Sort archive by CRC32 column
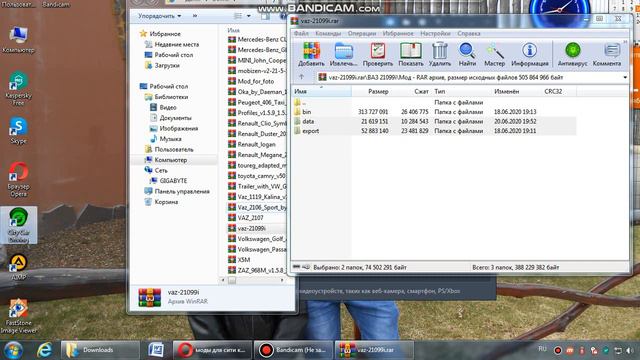The image size is (640, 360). (553, 91)
